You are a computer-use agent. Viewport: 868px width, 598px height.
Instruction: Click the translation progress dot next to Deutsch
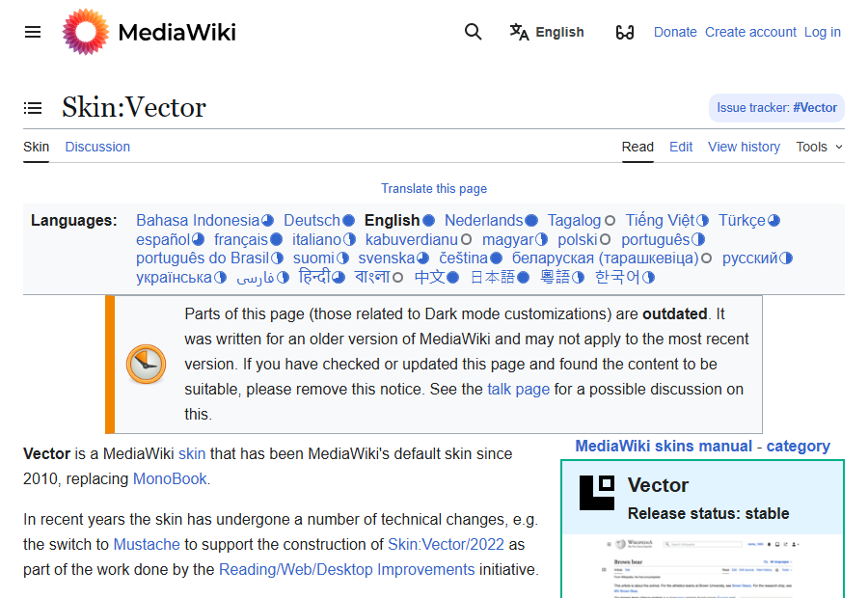point(348,221)
